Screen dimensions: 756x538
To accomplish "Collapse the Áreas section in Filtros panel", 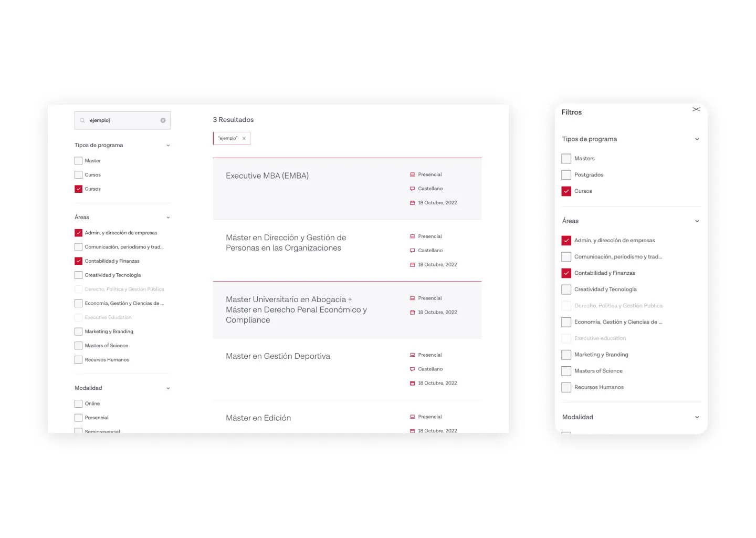I will point(697,221).
